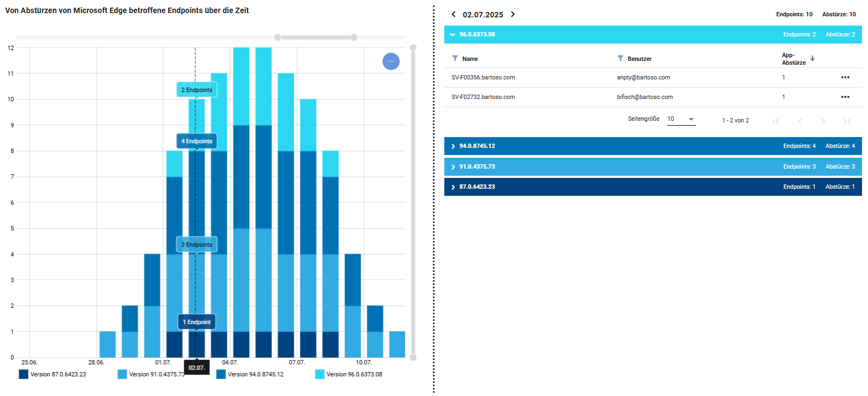Click the Name column filter icon
This screenshot has width=868, height=396.
(455, 58)
